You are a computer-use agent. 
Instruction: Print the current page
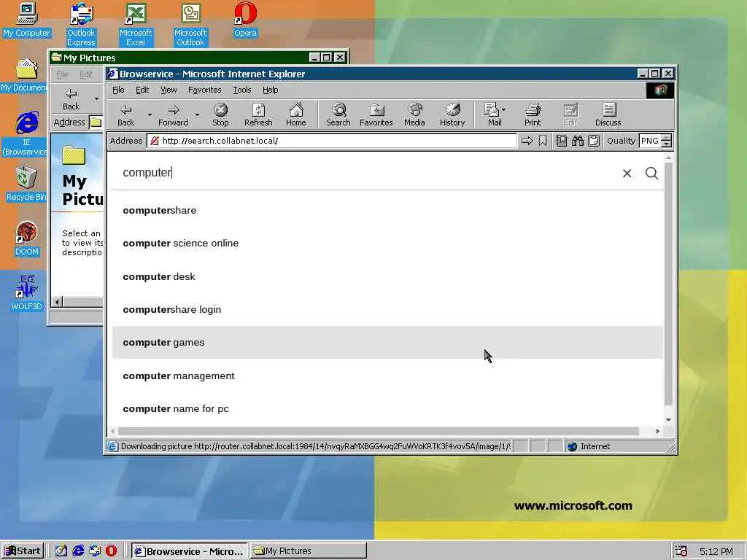533,115
